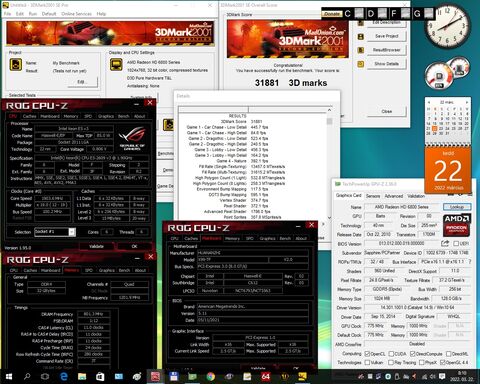
Task: Open the Windows Start menu
Action: pyautogui.click(x=9, y=377)
